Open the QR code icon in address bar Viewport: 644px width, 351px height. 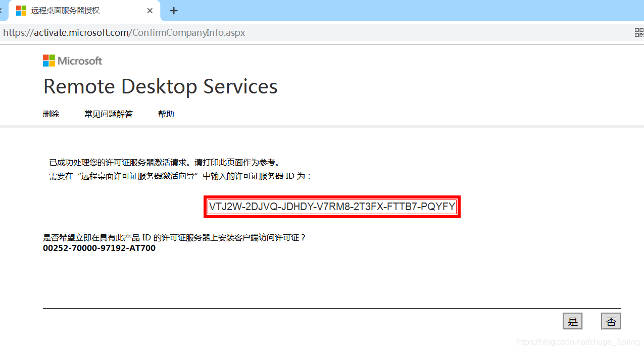click(x=639, y=33)
